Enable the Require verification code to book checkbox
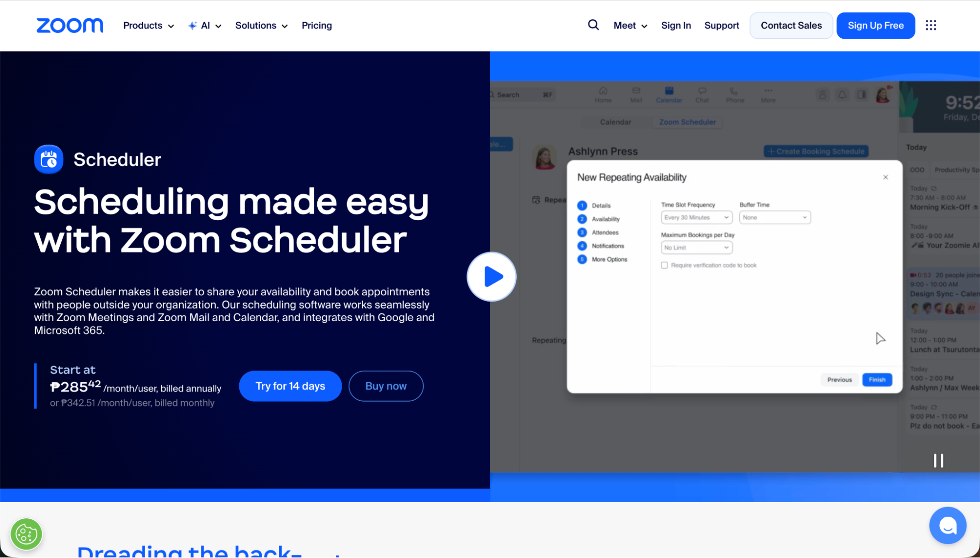Viewport: 980px width, 558px height. pyautogui.click(x=664, y=265)
